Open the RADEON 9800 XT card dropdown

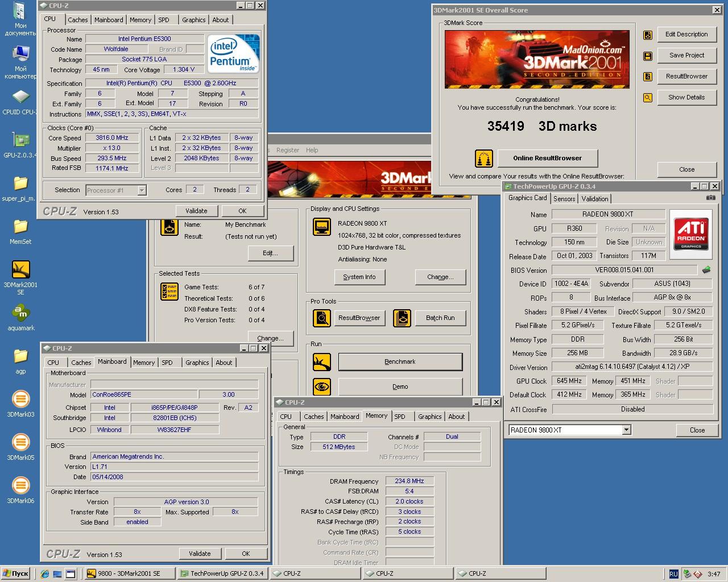[626, 430]
